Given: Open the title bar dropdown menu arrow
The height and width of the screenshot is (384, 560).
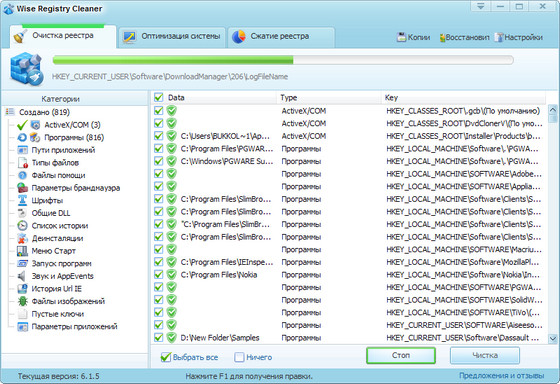Looking at the screenshot, I should [x=480, y=6].
